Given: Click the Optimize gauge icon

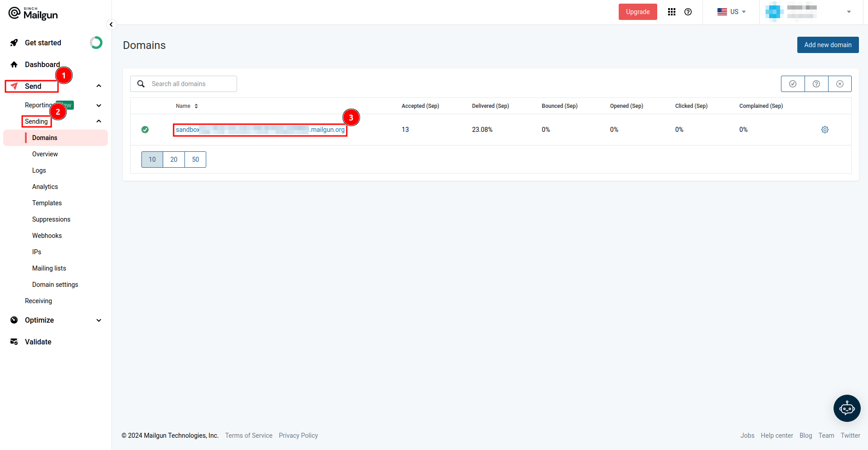Looking at the screenshot, I should [x=14, y=320].
